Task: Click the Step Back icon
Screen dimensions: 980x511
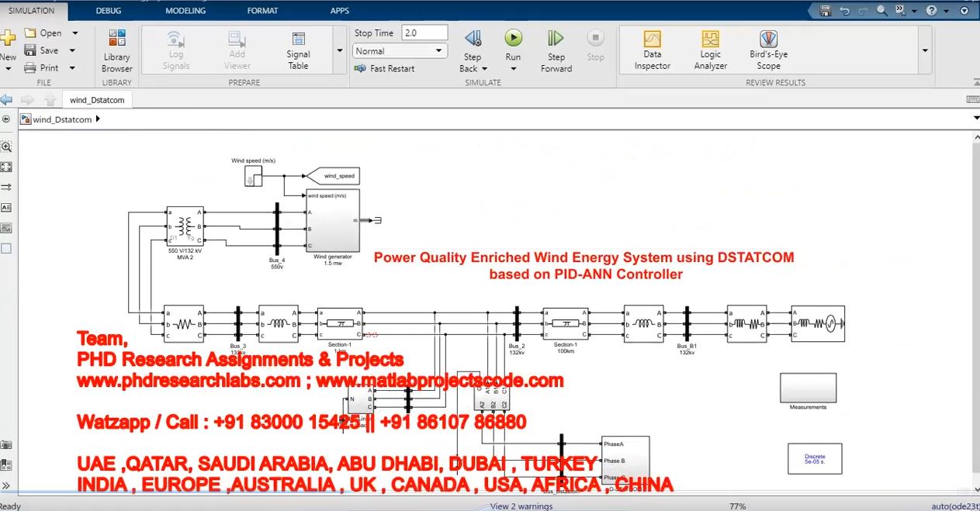Action: pos(473,39)
